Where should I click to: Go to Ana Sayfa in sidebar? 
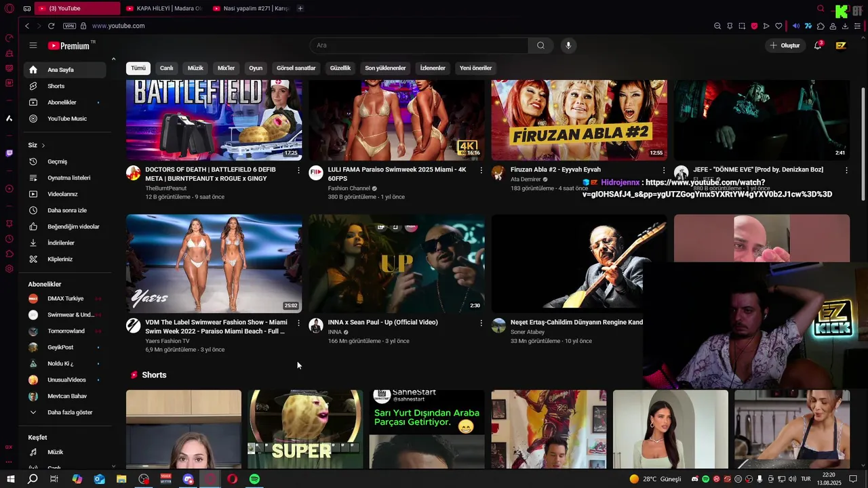(65, 70)
